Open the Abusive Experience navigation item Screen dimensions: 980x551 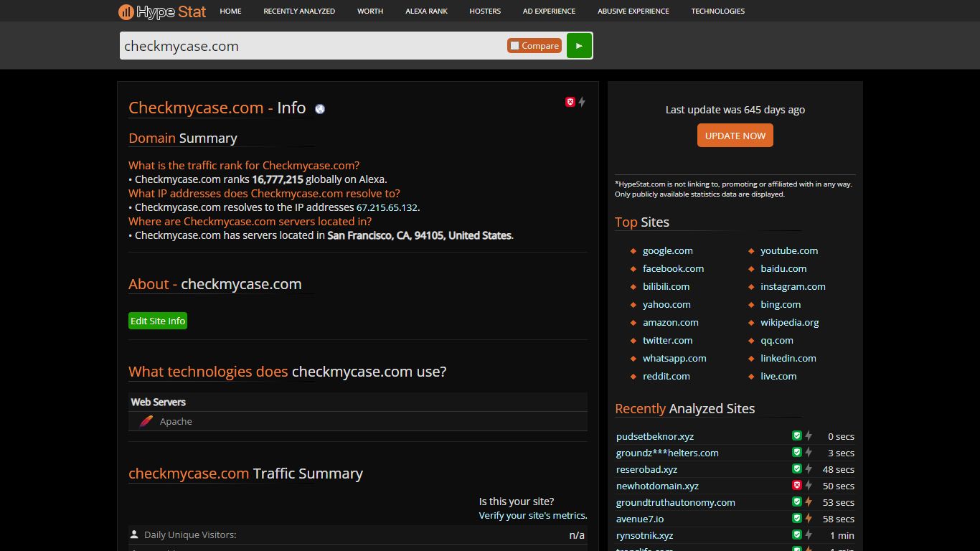633,11
